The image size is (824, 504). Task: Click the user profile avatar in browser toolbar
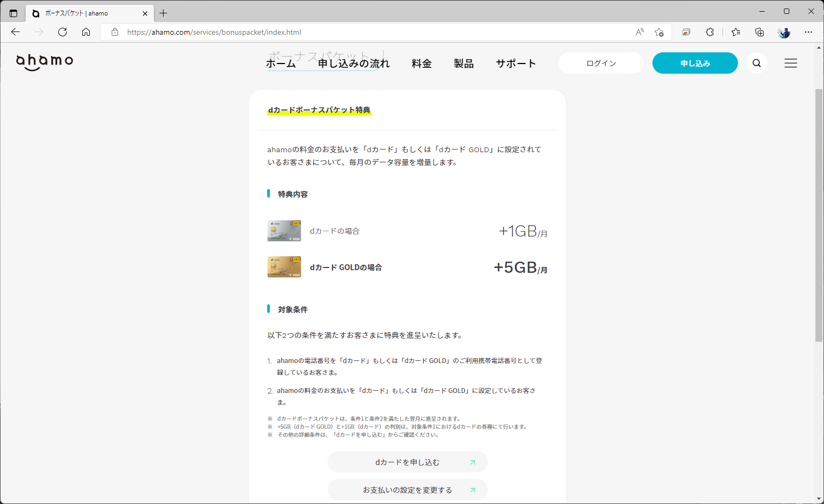[x=784, y=32]
